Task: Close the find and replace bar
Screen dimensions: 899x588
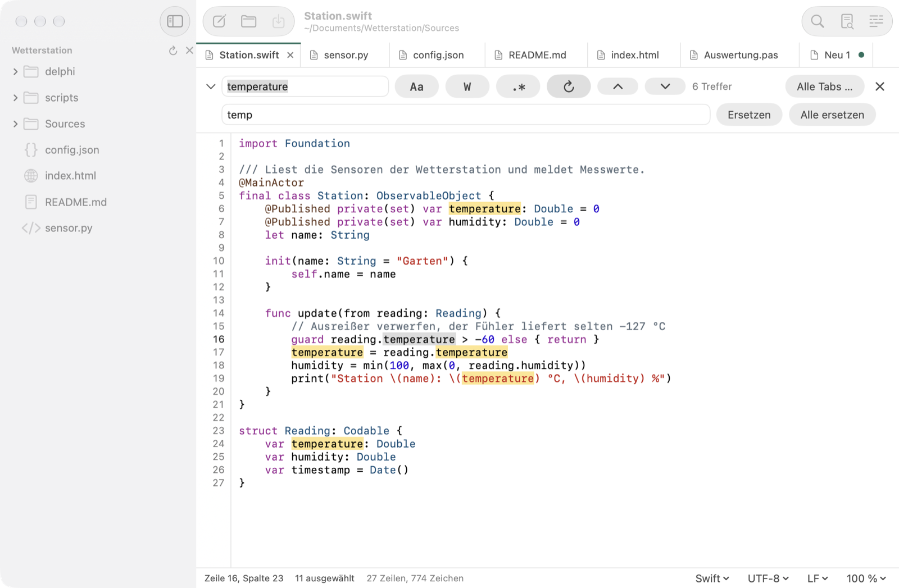Action: pos(880,86)
